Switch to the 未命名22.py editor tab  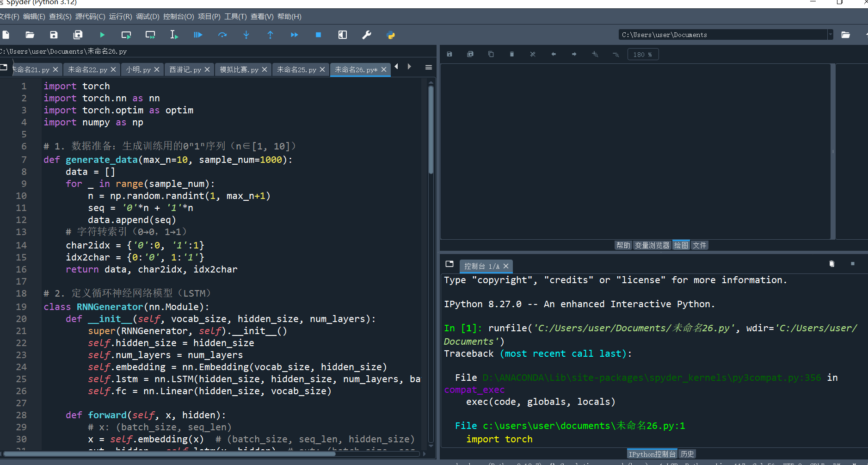click(87, 69)
